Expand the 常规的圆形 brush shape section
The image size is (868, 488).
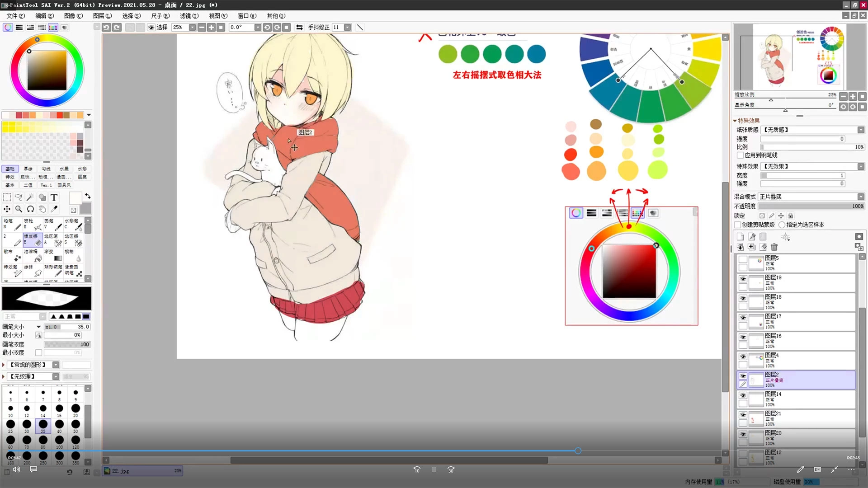[x=4, y=365]
